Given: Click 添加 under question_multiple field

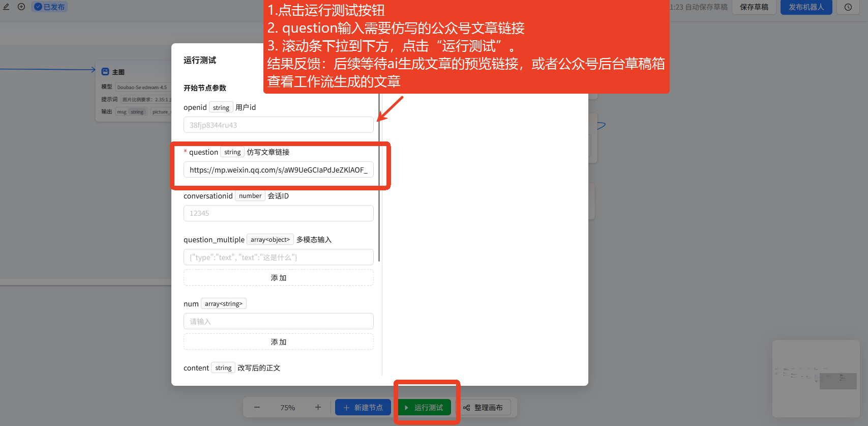Looking at the screenshot, I should [x=279, y=277].
